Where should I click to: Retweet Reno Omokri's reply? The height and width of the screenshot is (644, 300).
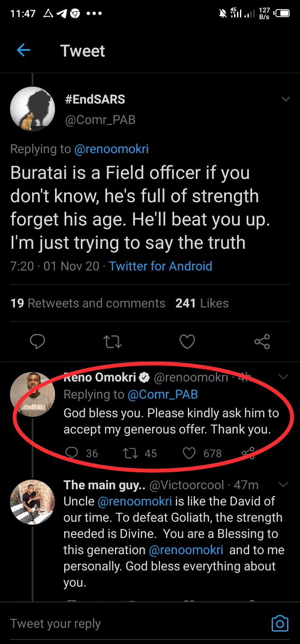point(130,453)
